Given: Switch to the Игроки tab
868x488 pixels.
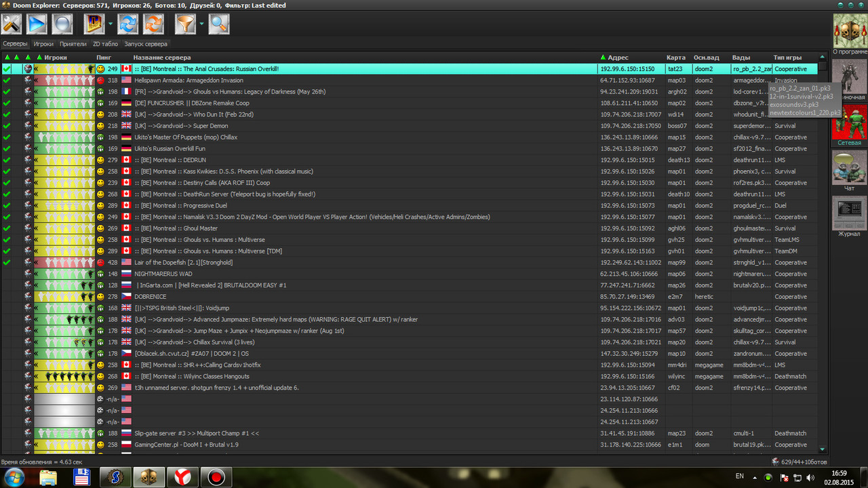Looking at the screenshot, I should 43,44.
